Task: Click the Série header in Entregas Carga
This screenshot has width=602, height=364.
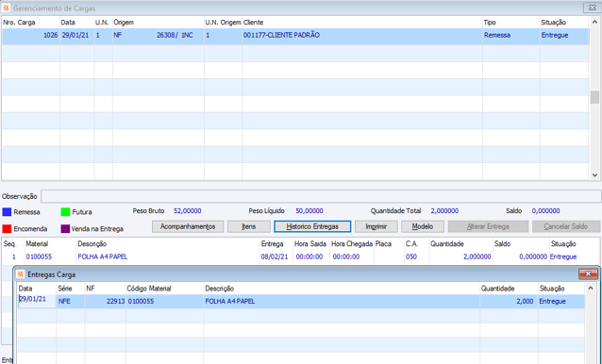Action: 65,289
